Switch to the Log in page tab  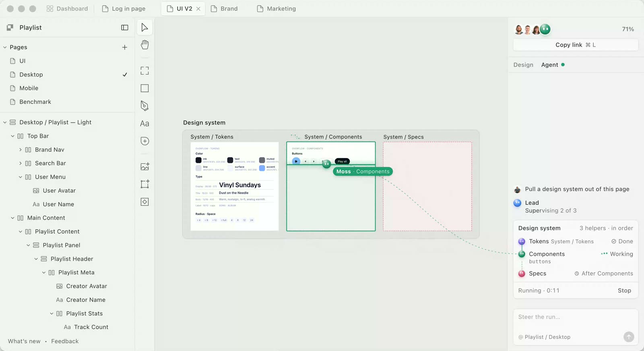[x=124, y=9]
